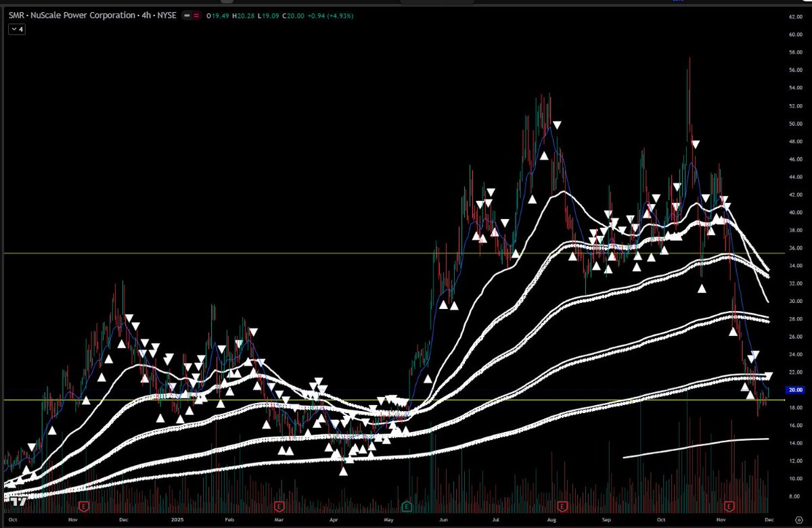Click the Apr label on time axis
This screenshot has height=528, width=812.
pyautogui.click(x=334, y=521)
